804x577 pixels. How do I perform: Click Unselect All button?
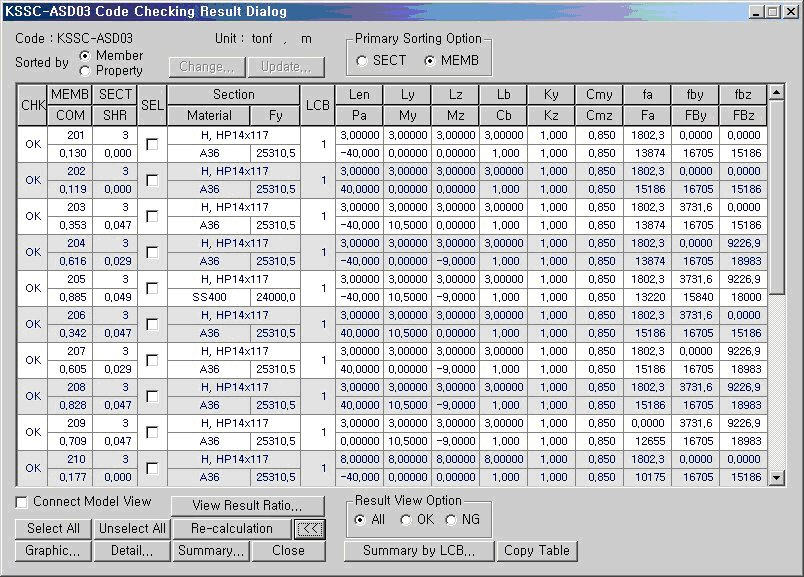132,529
